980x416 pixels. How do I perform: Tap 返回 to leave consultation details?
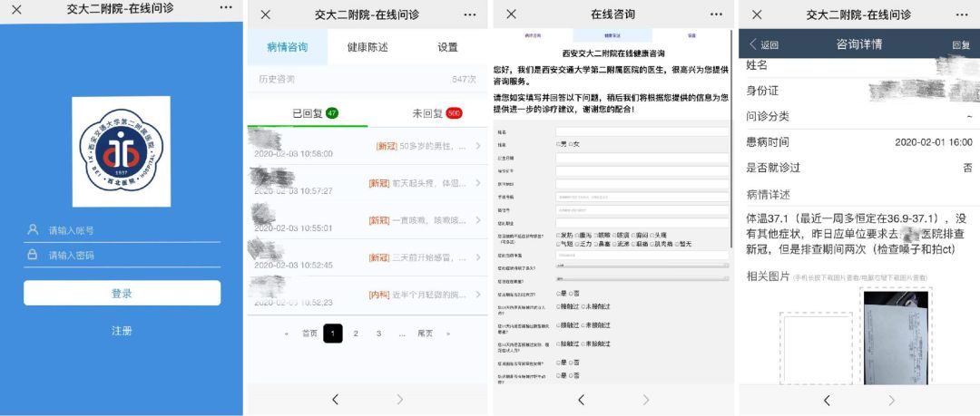click(x=764, y=44)
